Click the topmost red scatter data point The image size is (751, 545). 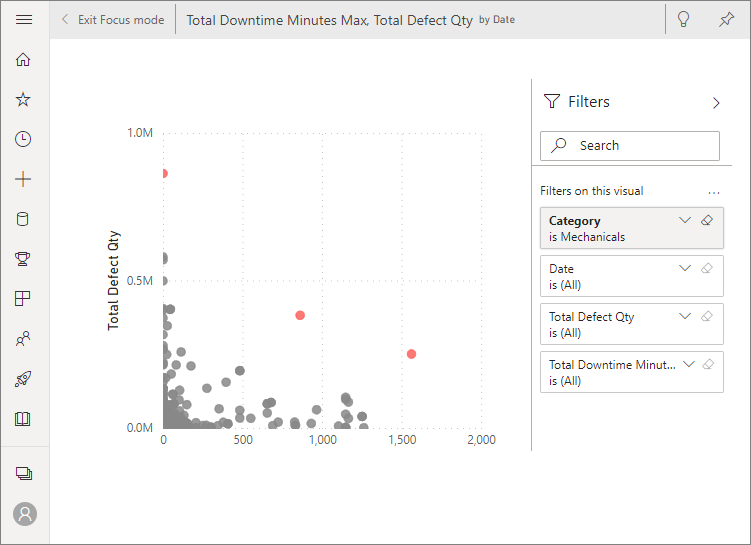(x=163, y=173)
